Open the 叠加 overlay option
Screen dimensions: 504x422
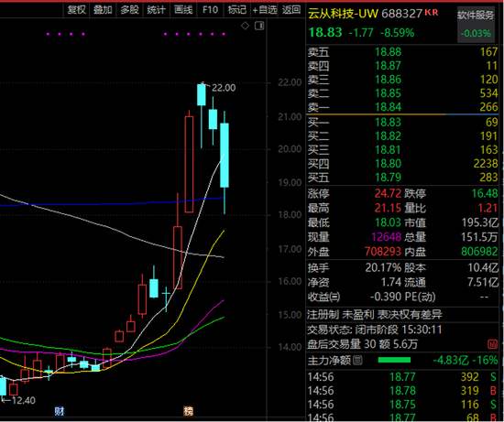[103, 10]
